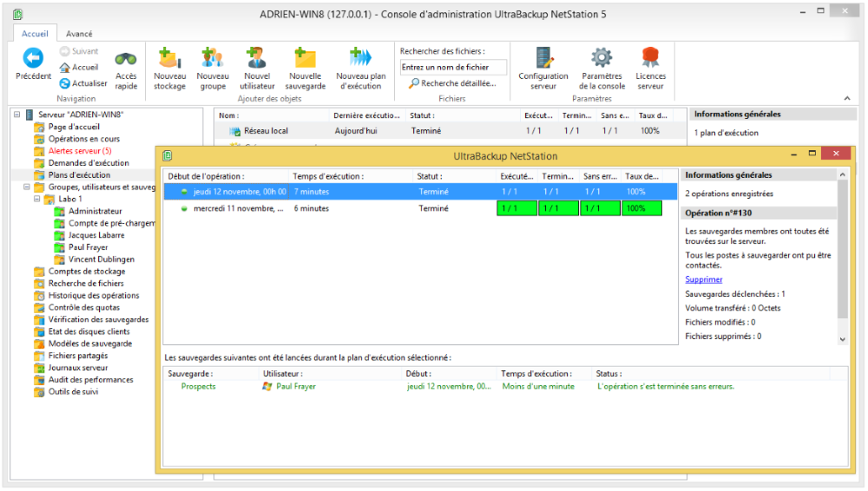Open Licences serveur
The height and width of the screenshot is (491, 868).
[650, 59]
